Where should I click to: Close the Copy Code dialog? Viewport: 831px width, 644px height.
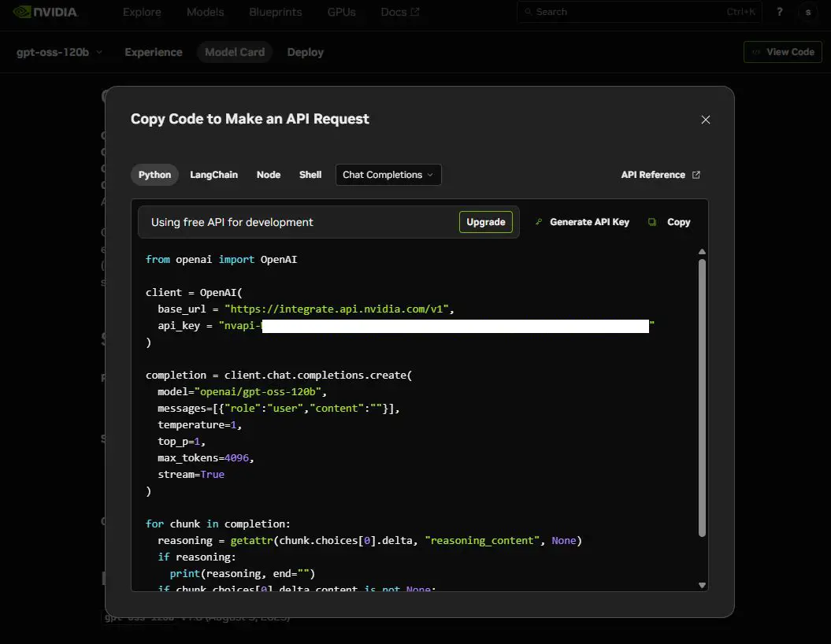point(705,120)
